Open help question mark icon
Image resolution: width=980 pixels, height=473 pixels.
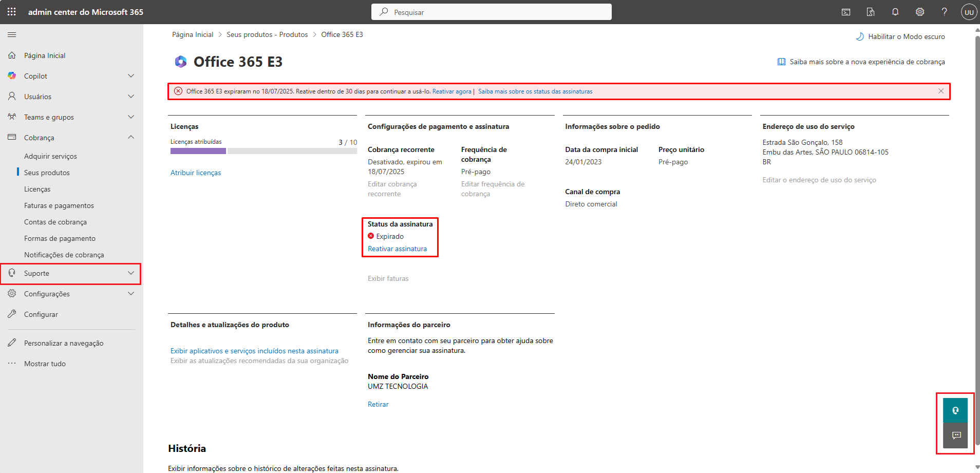point(944,12)
